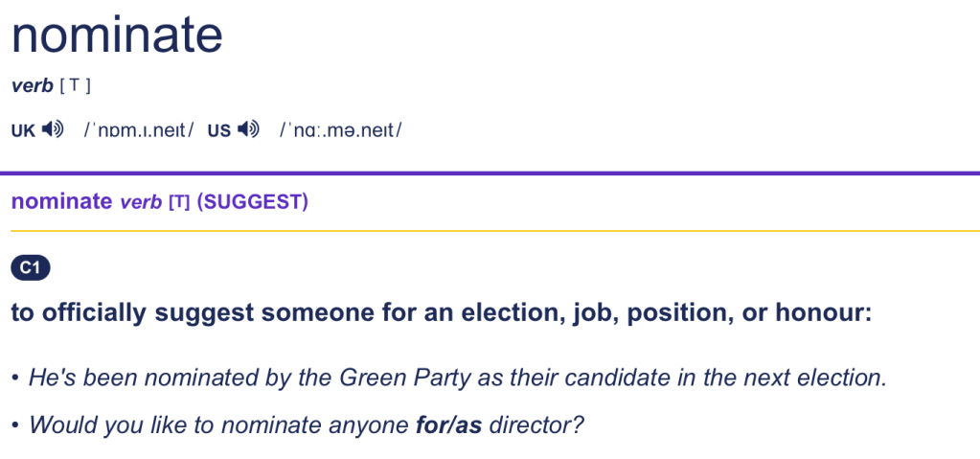Play the US pronunciation audio

[249, 129]
